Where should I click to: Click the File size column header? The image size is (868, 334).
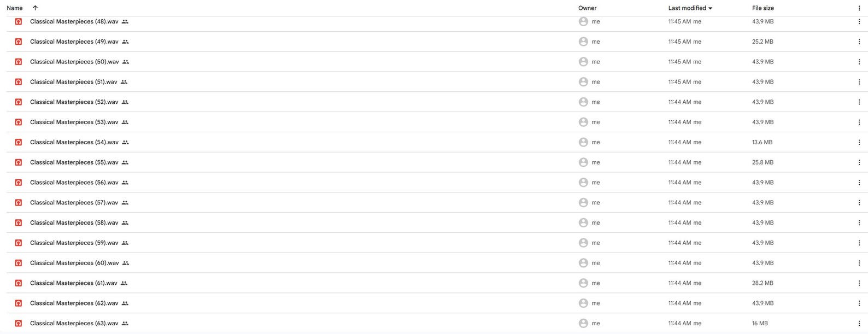tap(763, 8)
